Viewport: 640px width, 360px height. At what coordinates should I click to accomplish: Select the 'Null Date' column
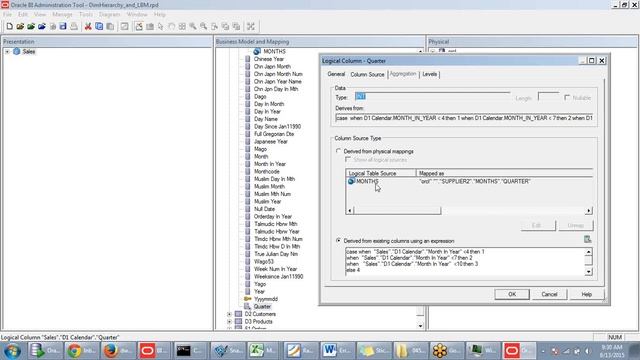tap(264, 209)
